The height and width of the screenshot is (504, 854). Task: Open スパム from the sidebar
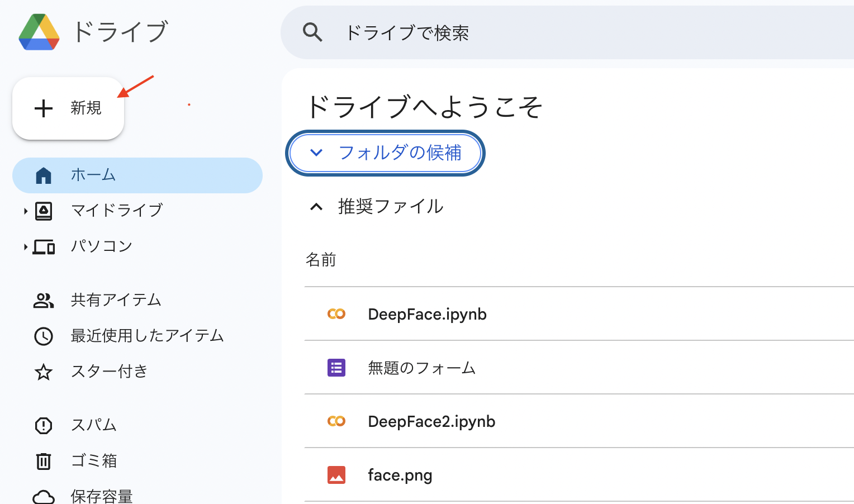[x=93, y=425]
